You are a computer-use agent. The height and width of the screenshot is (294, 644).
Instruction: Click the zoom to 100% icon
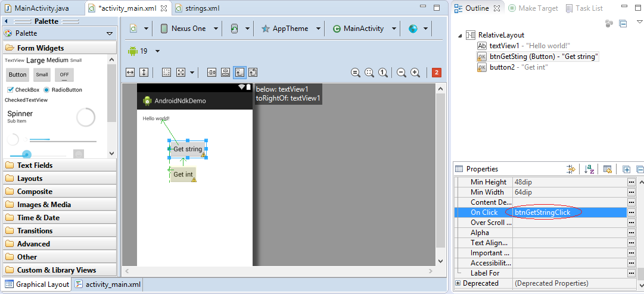point(383,73)
